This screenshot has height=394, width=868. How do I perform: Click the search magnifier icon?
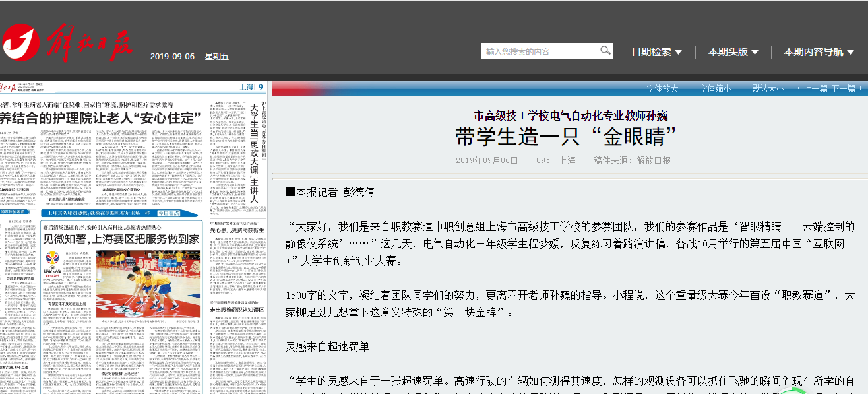(605, 51)
